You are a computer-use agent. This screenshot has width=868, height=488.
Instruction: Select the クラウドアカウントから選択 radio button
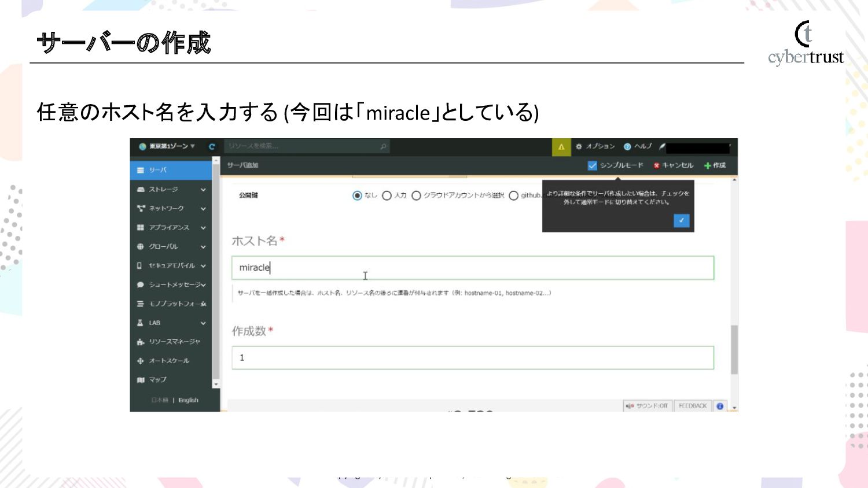[416, 195]
